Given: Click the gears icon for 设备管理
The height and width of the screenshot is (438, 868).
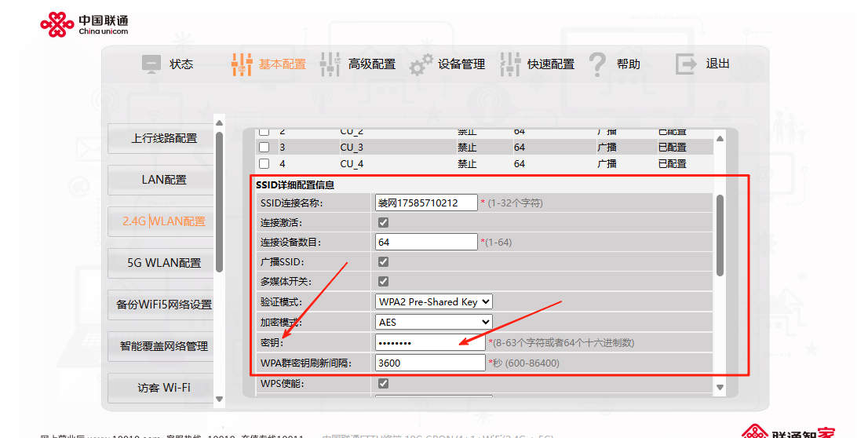Looking at the screenshot, I should (420, 65).
